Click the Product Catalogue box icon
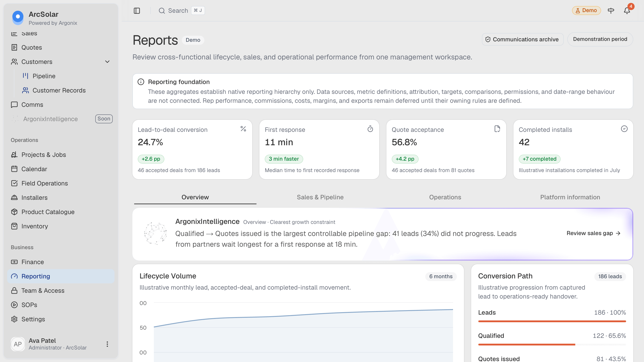The height and width of the screenshot is (362, 644). pyautogui.click(x=14, y=212)
